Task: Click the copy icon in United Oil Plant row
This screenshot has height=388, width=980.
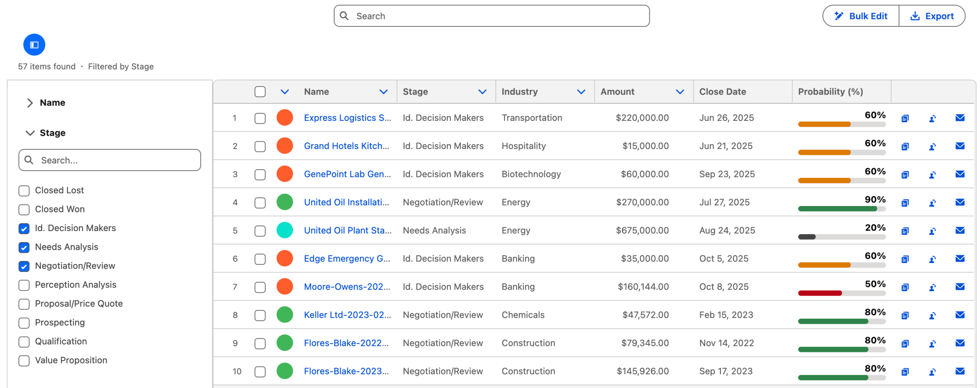Action: pyautogui.click(x=905, y=231)
